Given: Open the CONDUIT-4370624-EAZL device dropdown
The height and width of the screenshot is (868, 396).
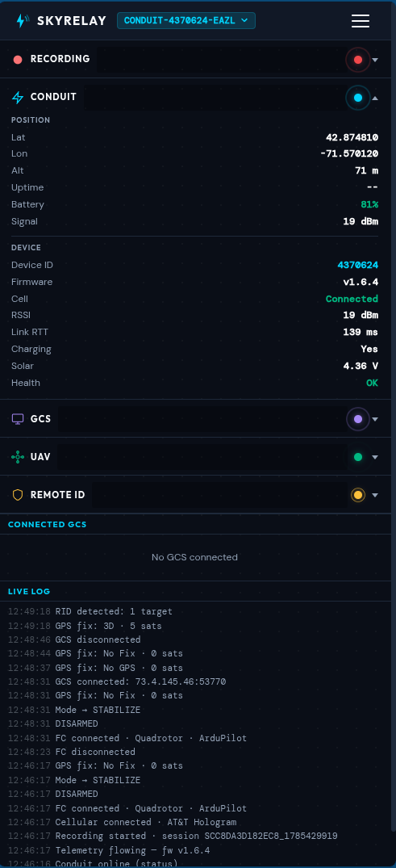Looking at the screenshot, I should pos(186,20).
